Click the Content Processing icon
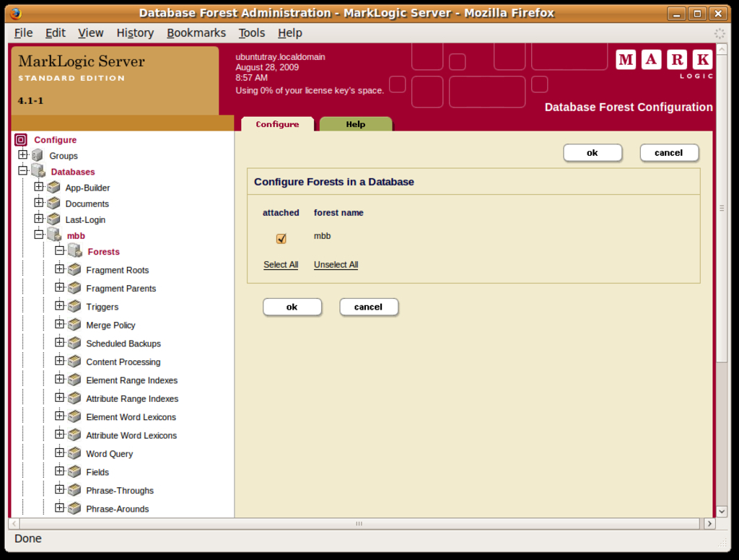739x560 pixels. [74, 362]
